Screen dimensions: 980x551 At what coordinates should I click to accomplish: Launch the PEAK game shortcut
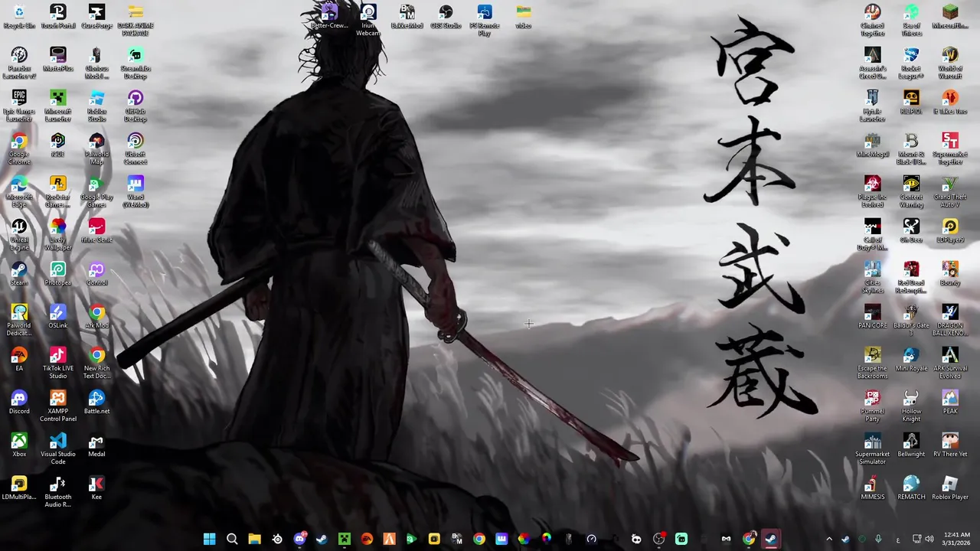coord(950,403)
